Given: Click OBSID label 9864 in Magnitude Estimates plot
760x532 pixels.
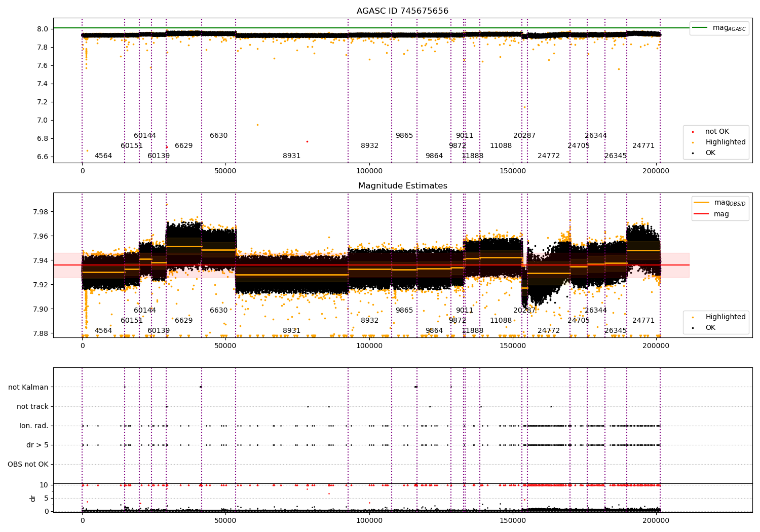Looking at the screenshot, I should tap(434, 331).
